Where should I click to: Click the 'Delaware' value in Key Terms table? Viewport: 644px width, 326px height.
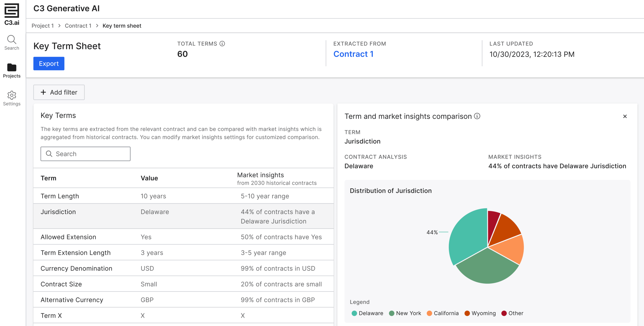[x=155, y=212]
